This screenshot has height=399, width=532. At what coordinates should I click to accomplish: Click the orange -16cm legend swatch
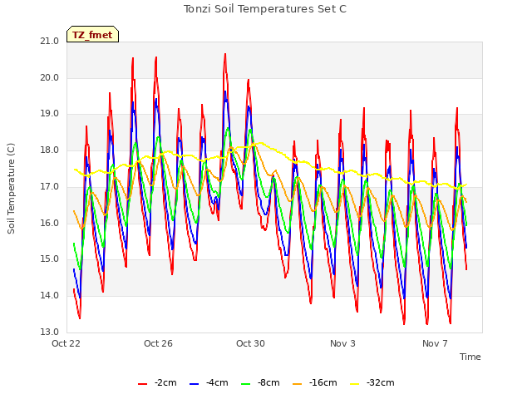[298, 383]
